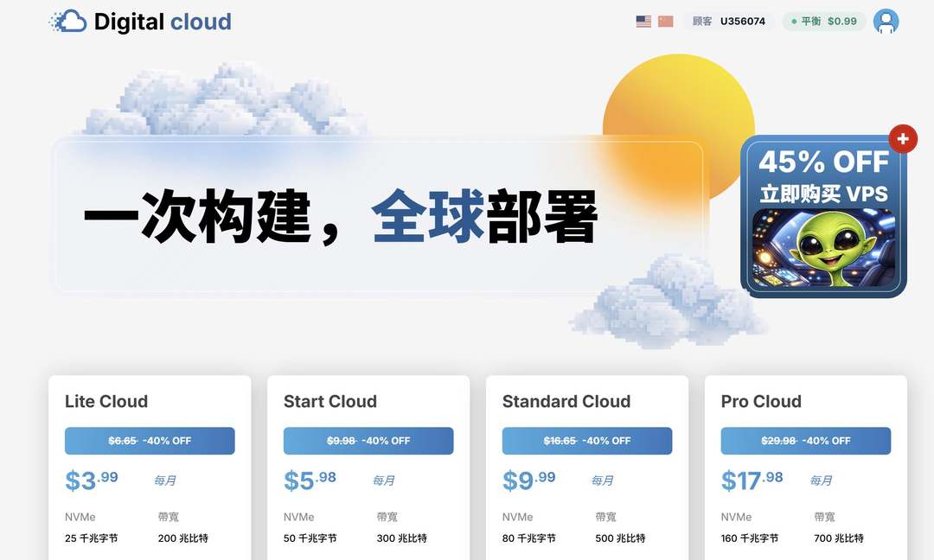Screen dimensions: 934x560
Task: Click customer ID U356074 badge
Action: (728, 22)
